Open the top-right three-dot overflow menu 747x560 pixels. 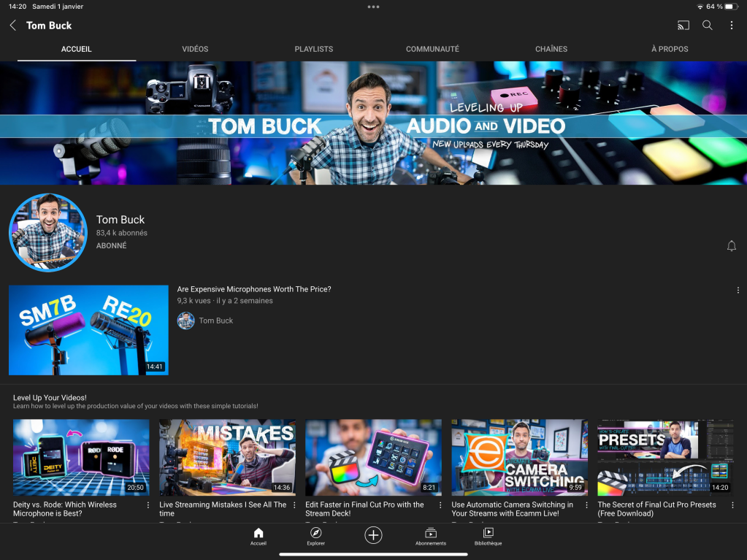[x=731, y=26]
